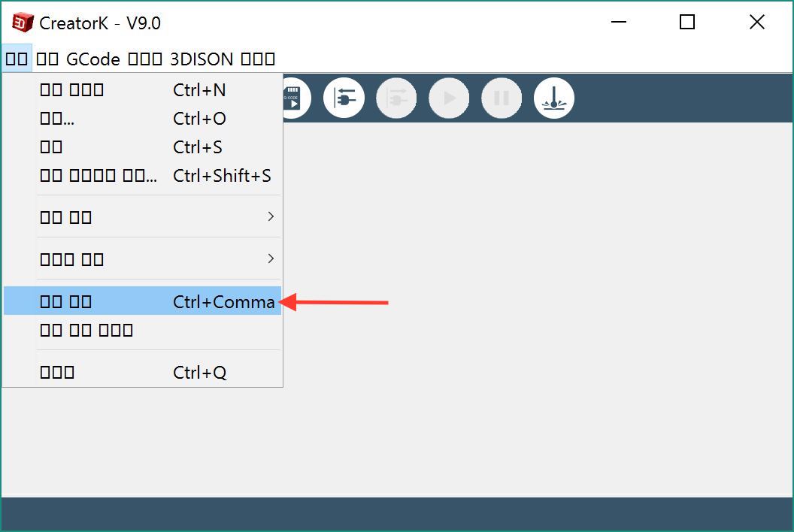Viewport: 794px width, 532px height.
Task: Click the greyed-out disconnect plug icon
Action: coord(396,98)
